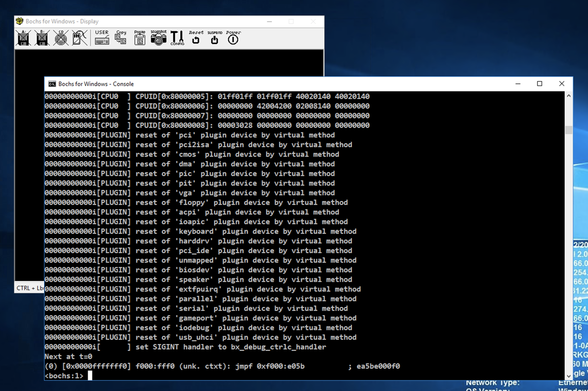Click the CD-ROM drive icon
The width and height of the screenshot is (588, 391).
click(61, 38)
